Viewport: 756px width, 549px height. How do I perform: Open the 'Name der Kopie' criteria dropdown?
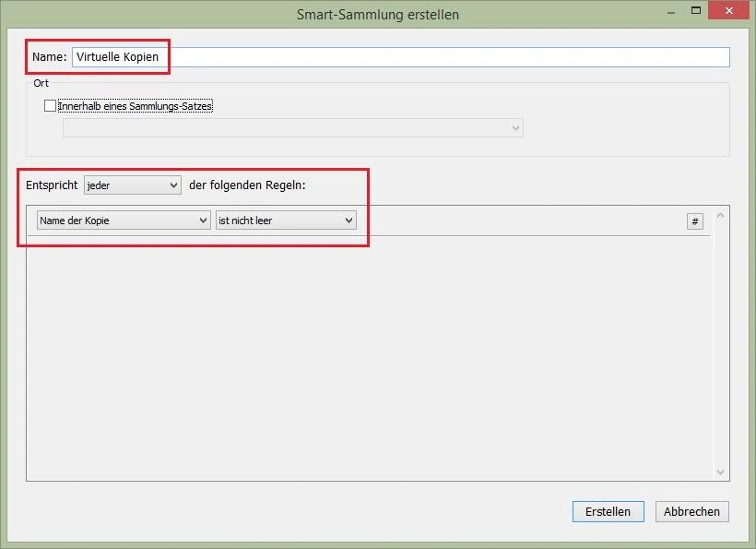pyautogui.click(x=124, y=221)
